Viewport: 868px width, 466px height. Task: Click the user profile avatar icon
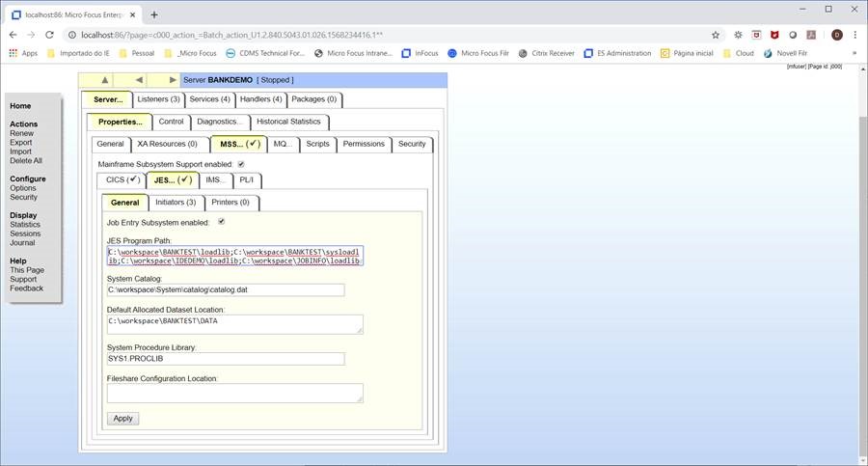point(837,35)
